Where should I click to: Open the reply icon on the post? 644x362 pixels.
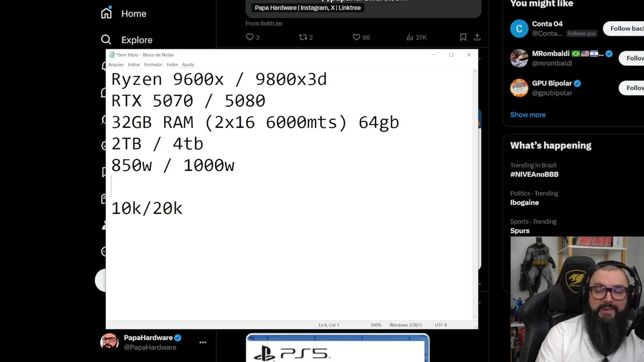[250, 37]
